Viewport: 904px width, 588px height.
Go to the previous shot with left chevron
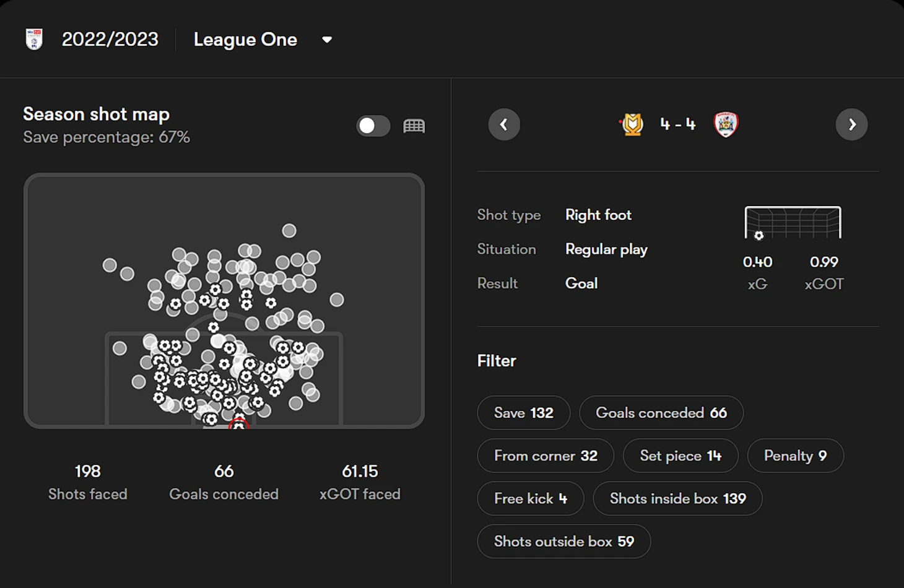(x=504, y=124)
